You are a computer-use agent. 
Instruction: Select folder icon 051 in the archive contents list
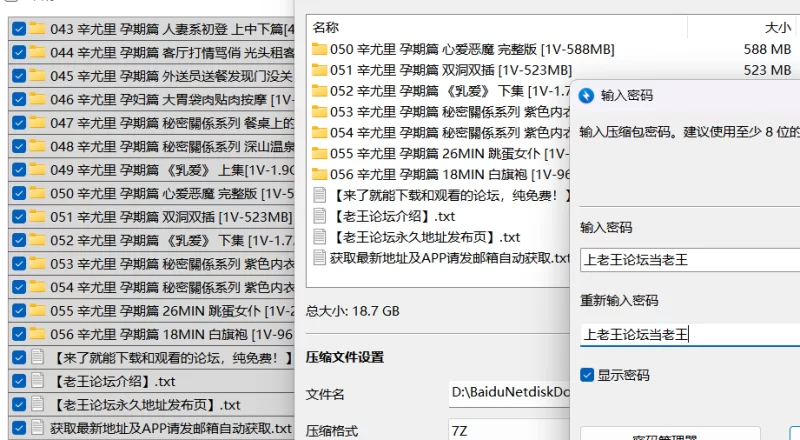319,70
